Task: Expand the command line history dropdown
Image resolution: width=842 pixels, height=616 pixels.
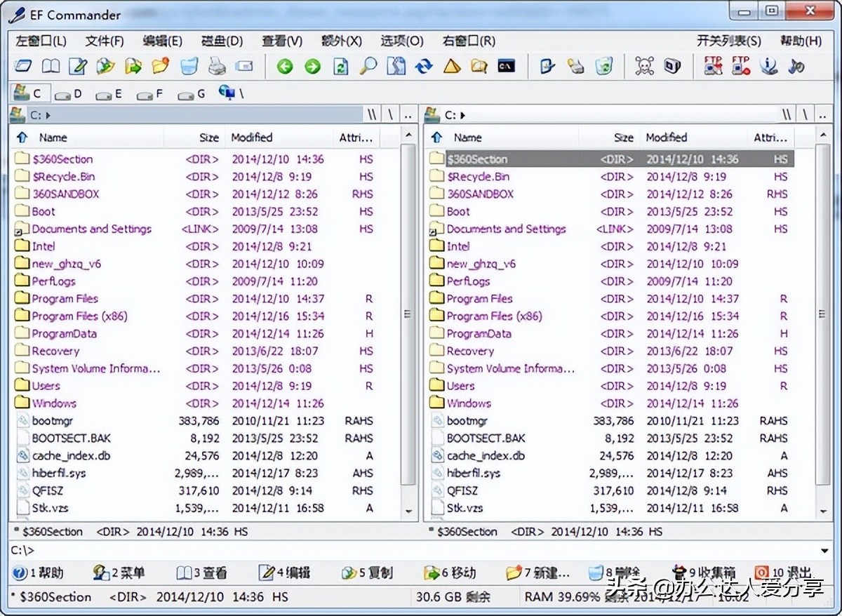Action: (824, 551)
